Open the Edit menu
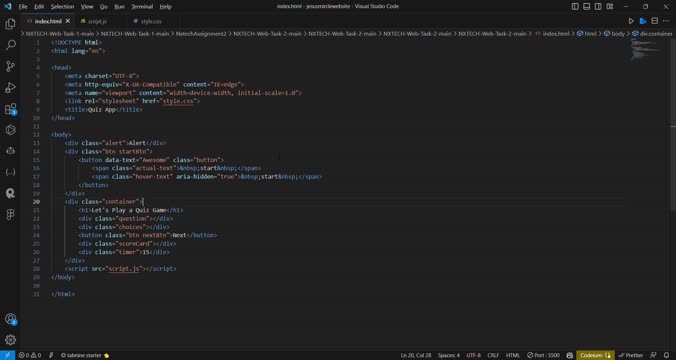The height and width of the screenshot is (360, 676). click(x=39, y=6)
